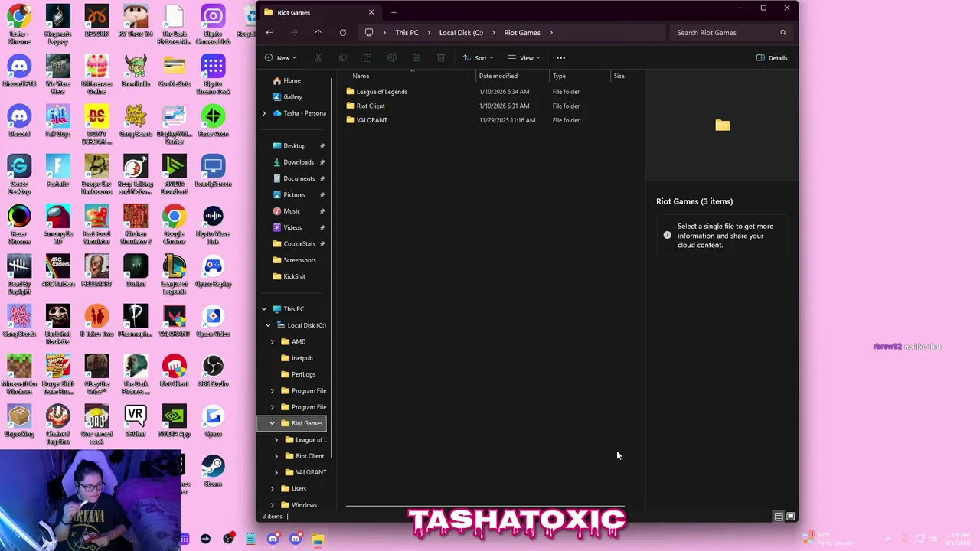Select Fall Guys desktop shortcut

[x=58, y=121]
